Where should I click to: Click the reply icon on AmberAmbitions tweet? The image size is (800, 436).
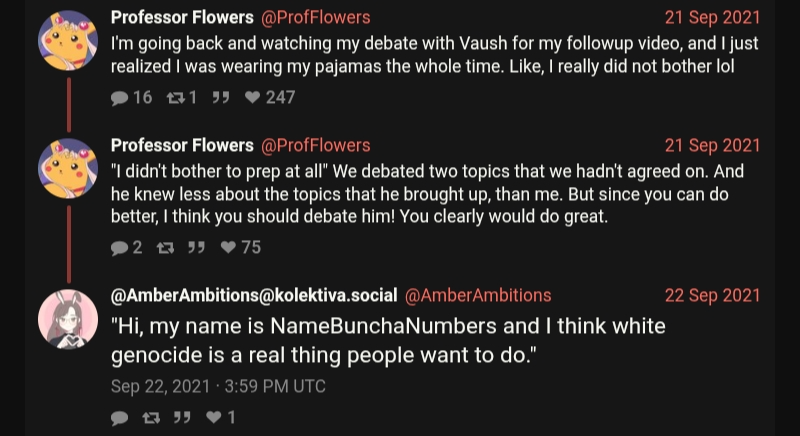click(x=120, y=418)
